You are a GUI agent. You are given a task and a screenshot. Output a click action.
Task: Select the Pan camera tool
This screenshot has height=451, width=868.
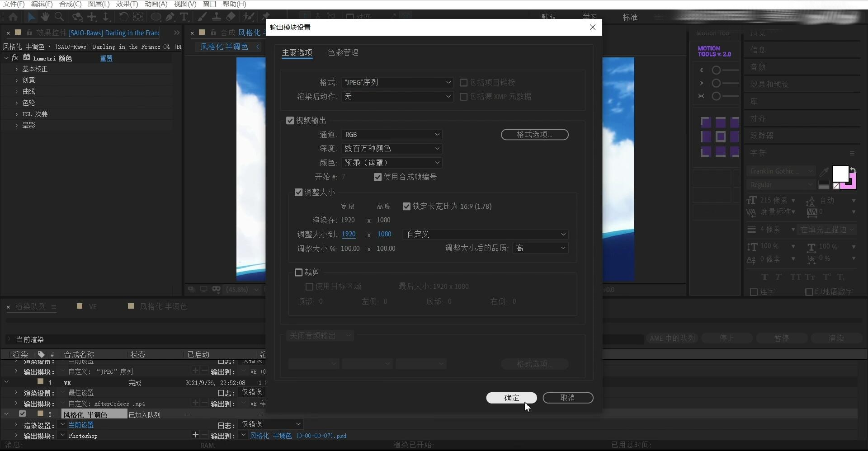[x=92, y=17]
